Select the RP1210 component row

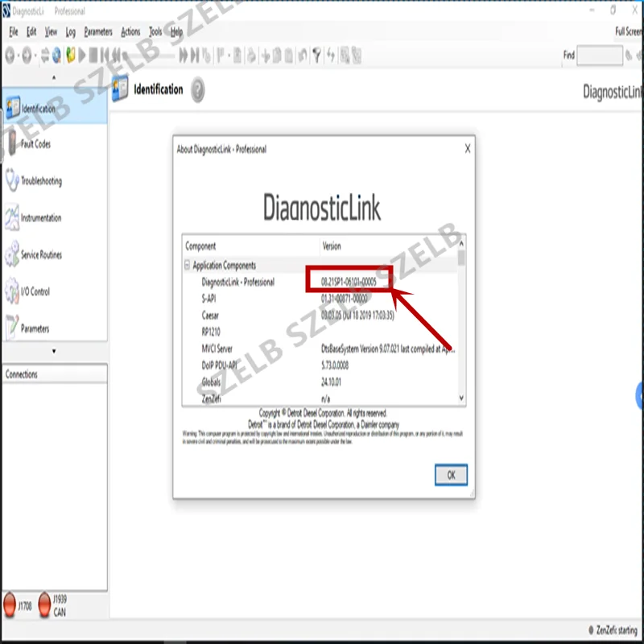[x=320, y=332]
